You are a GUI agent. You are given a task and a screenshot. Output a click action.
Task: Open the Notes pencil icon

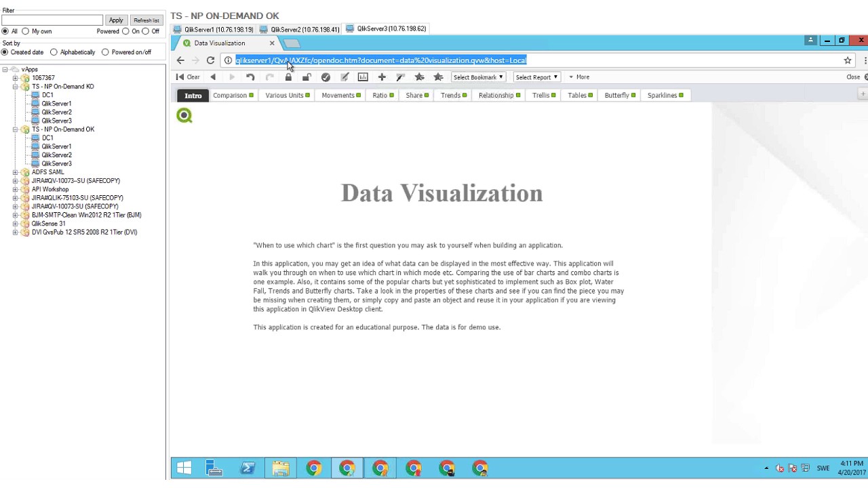[x=344, y=77]
